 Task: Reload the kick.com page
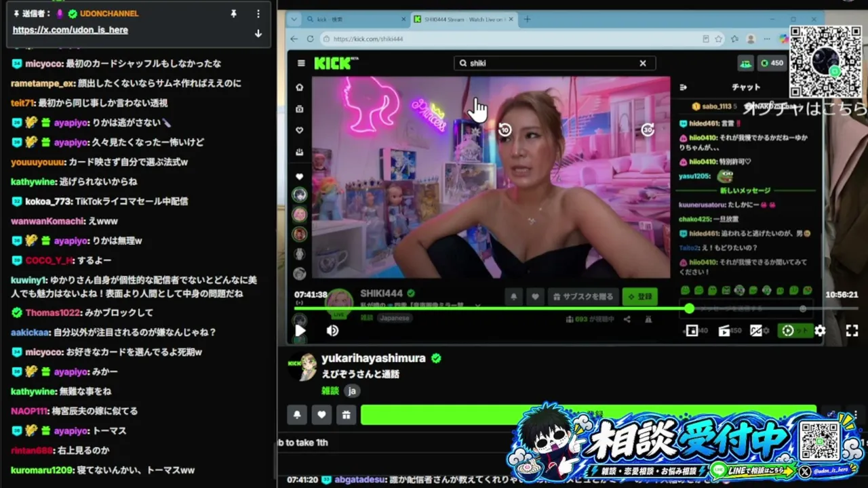[311, 39]
